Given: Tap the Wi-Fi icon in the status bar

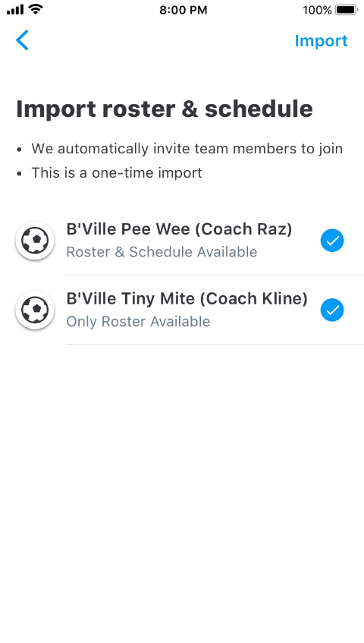Looking at the screenshot, I should click(36, 9).
